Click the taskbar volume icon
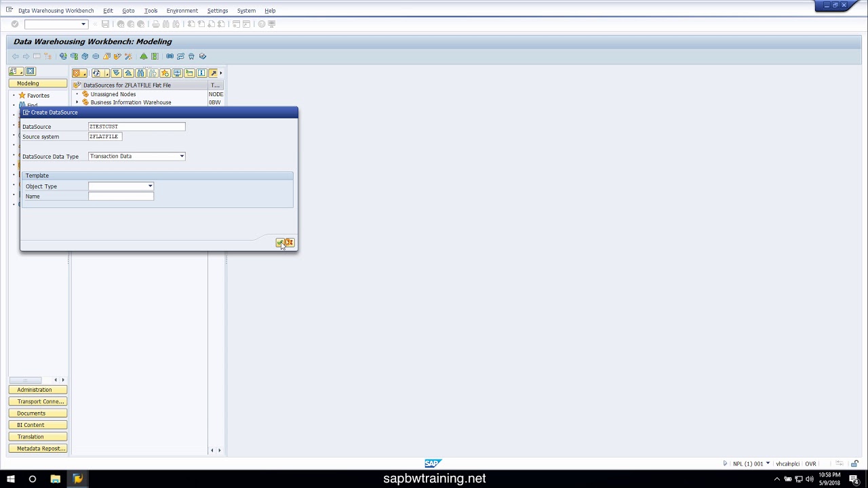Image resolution: width=868 pixels, height=488 pixels. (810, 479)
